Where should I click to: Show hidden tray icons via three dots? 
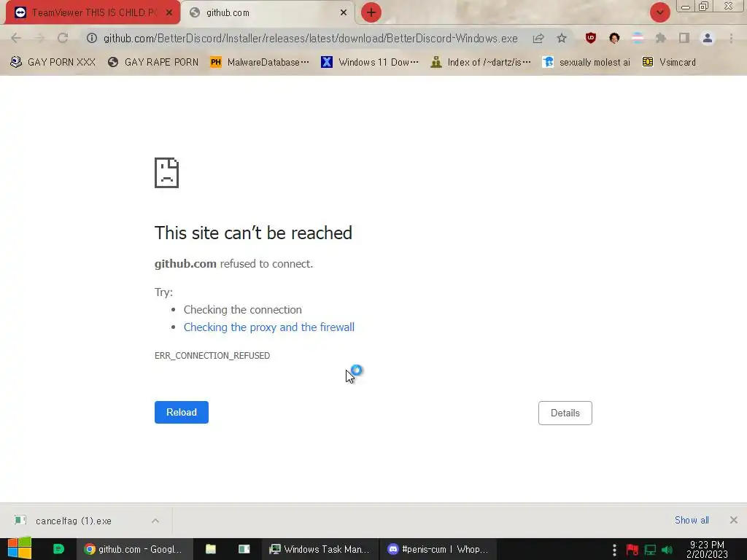pos(614,550)
